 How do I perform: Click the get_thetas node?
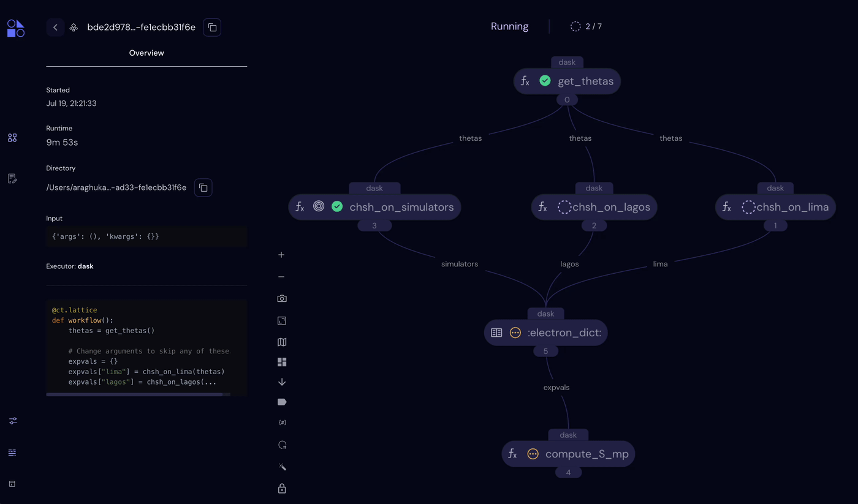567,81
